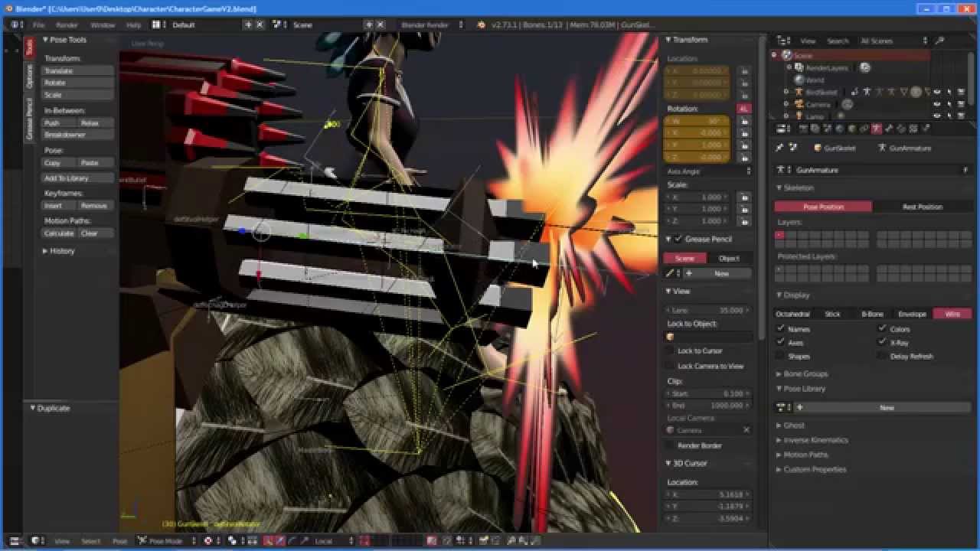The height and width of the screenshot is (551, 980).
Task: Click the Lens value field
Action: pos(709,310)
